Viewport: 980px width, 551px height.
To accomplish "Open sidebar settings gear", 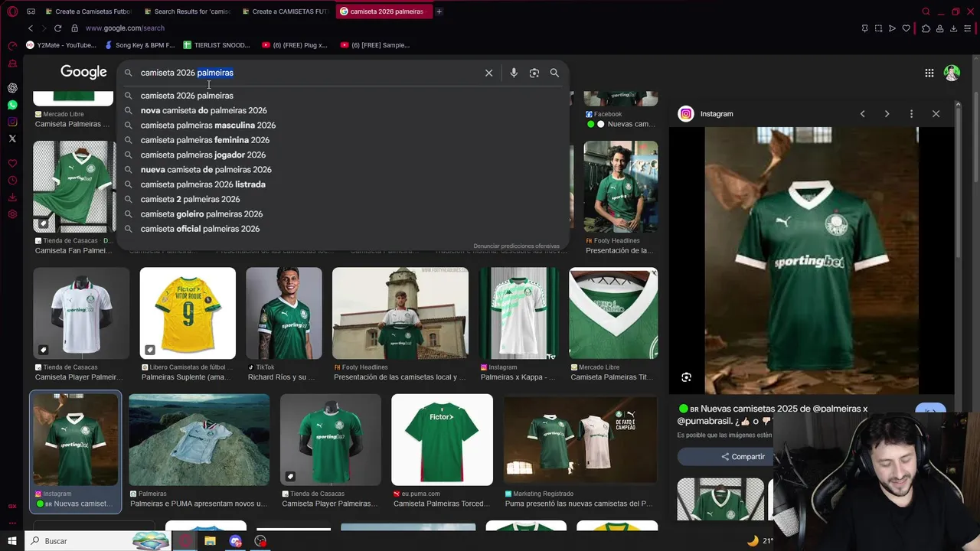I will (x=12, y=214).
